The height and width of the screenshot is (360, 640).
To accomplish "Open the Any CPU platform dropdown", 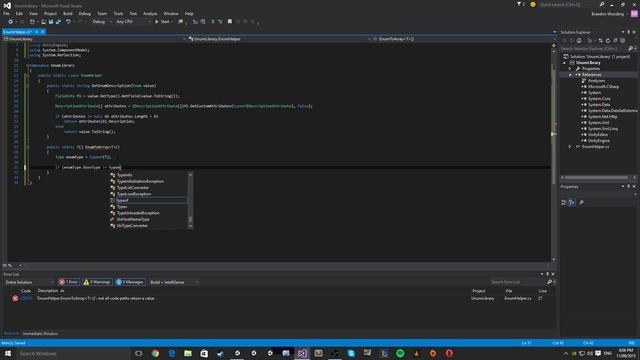I will (x=133, y=22).
